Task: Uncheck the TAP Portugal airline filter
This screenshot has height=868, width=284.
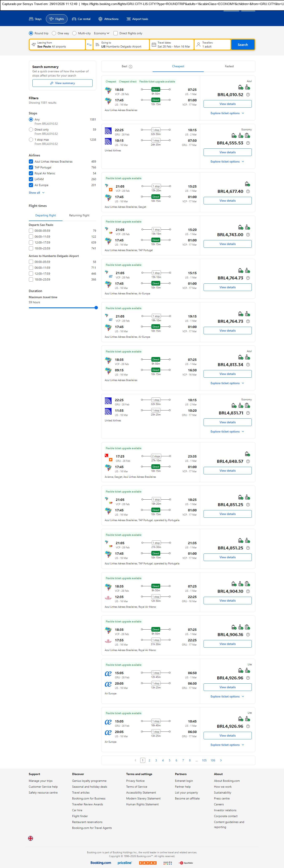Action: (x=31, y=167)
